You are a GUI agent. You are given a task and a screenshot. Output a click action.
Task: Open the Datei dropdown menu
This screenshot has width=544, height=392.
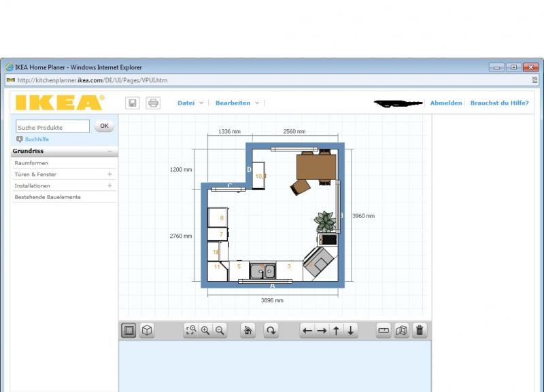190,103
